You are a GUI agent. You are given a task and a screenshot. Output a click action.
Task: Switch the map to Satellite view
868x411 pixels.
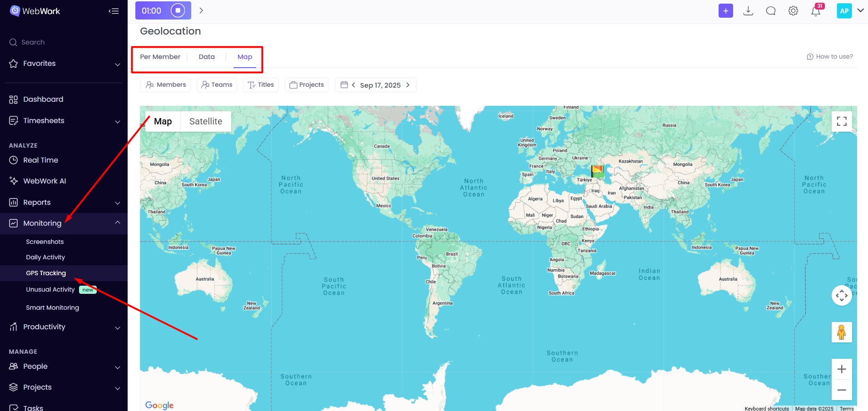[205, 121]
